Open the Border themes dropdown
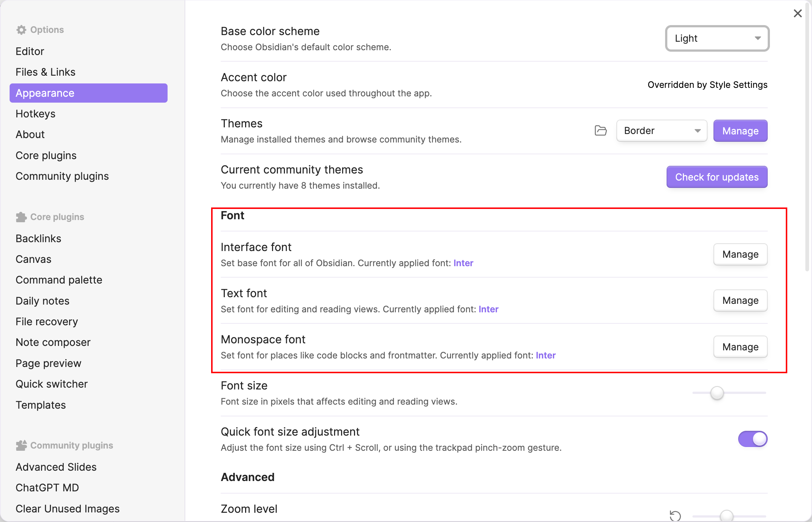Viewport: 812px width, 522px height. coord(661,131)
